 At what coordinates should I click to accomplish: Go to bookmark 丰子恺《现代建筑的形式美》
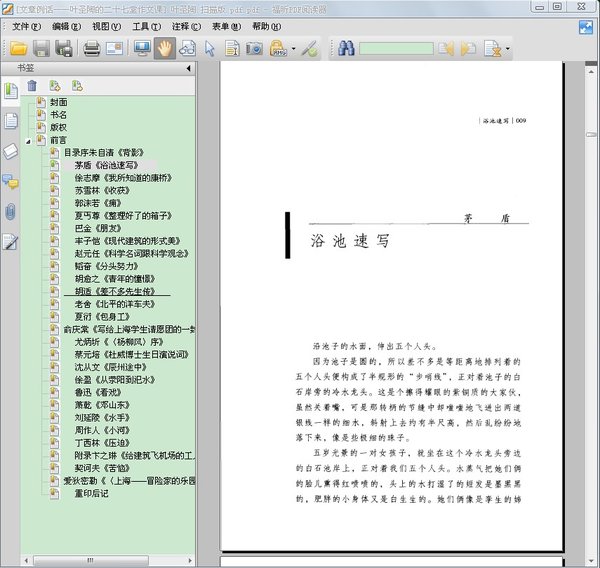point(127,241)
